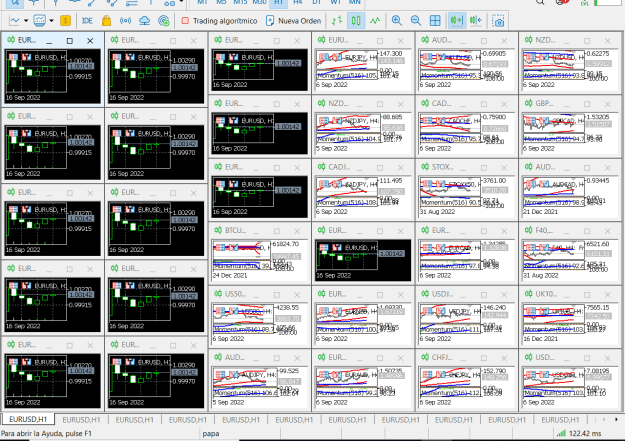
Task: Toggle chart shift icon
Action: point(476,21)
